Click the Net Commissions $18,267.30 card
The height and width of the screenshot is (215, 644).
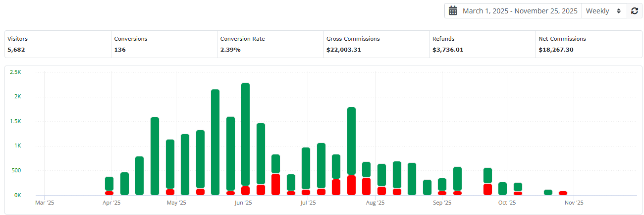588,44
